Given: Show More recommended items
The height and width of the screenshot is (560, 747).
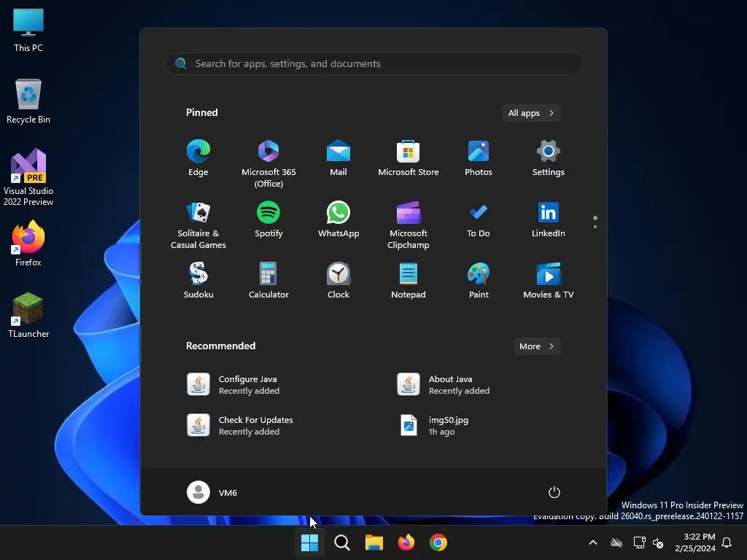Looking at the screenshot, I should click(x=536, y=346).
